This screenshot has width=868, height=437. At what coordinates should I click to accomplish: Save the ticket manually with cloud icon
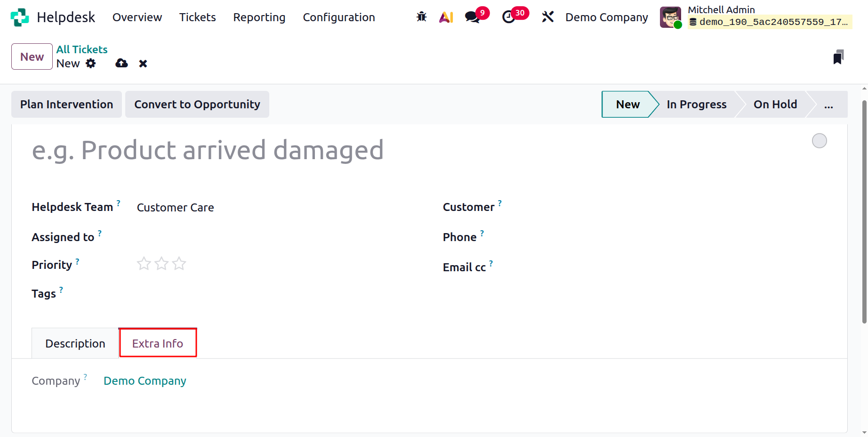(121, 63)
